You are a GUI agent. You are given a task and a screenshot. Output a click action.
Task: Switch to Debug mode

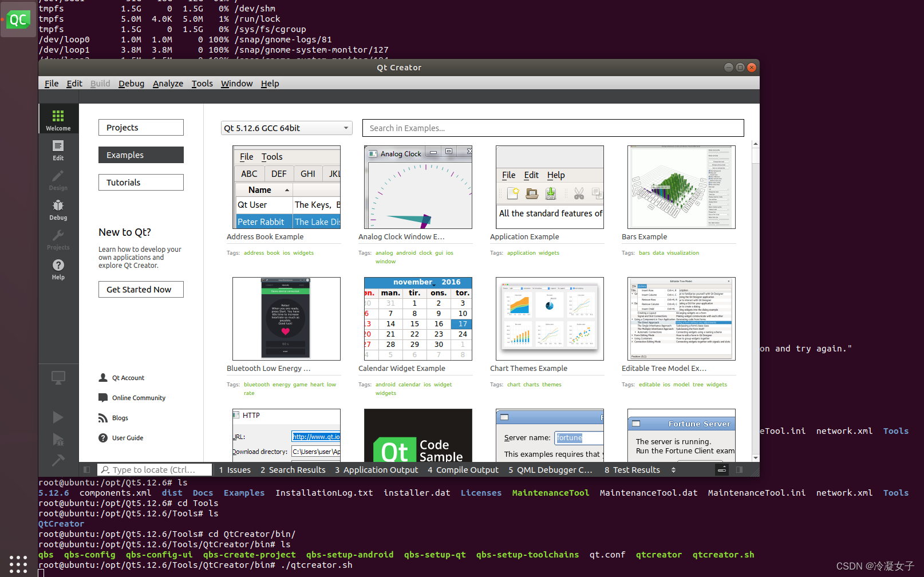pyautogui.click(x=58, y=210)
